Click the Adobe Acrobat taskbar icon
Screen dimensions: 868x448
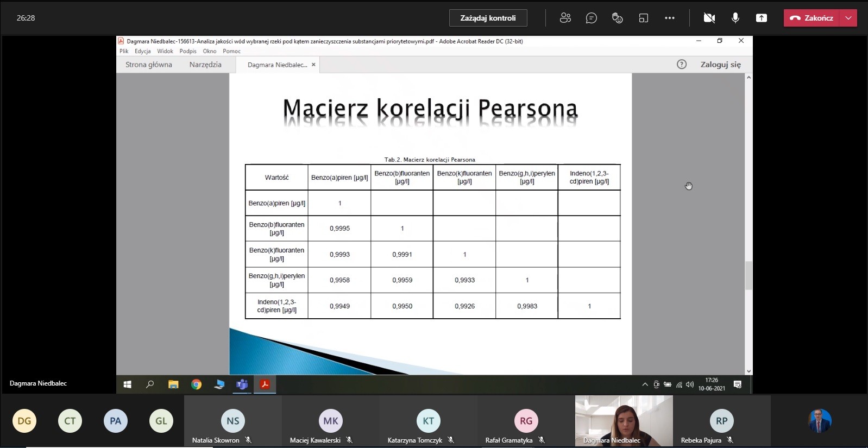[265, 384]
